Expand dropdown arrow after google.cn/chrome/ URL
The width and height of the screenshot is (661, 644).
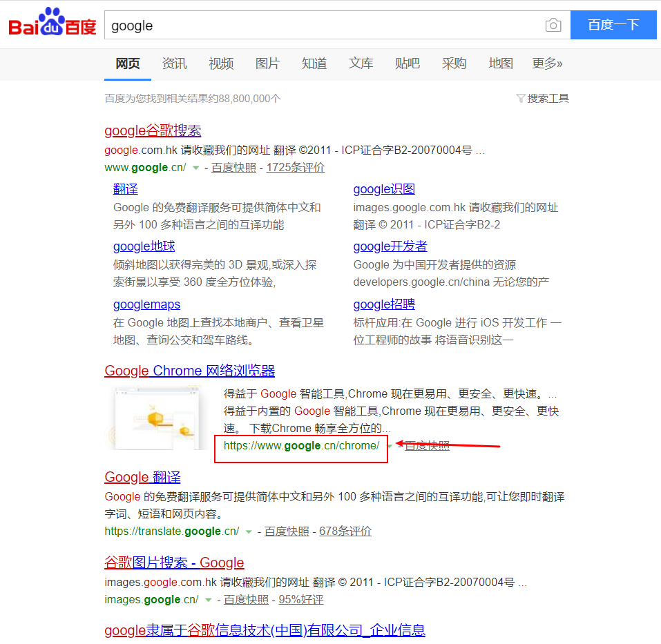point(390,446)
